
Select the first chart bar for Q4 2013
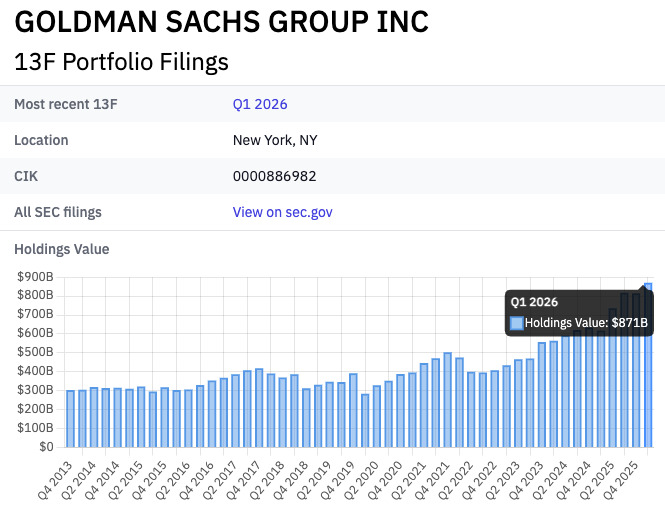pos(70,419)
